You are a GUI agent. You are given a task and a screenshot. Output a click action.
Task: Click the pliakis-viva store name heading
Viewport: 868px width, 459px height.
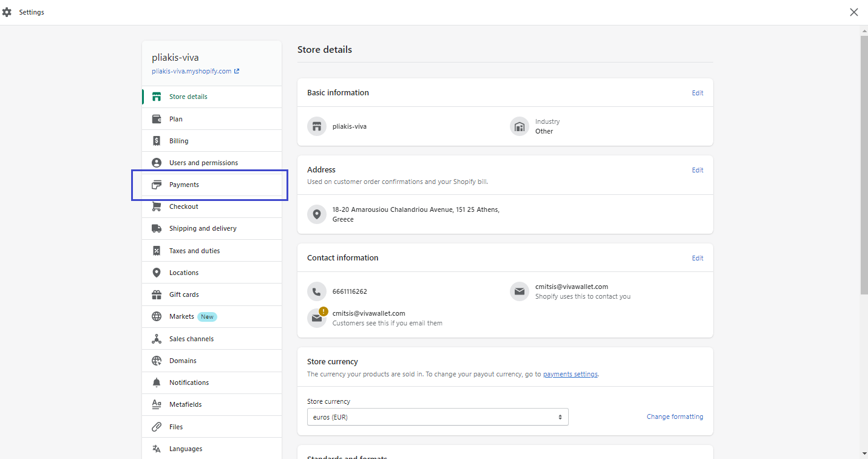tap(175, 58)
